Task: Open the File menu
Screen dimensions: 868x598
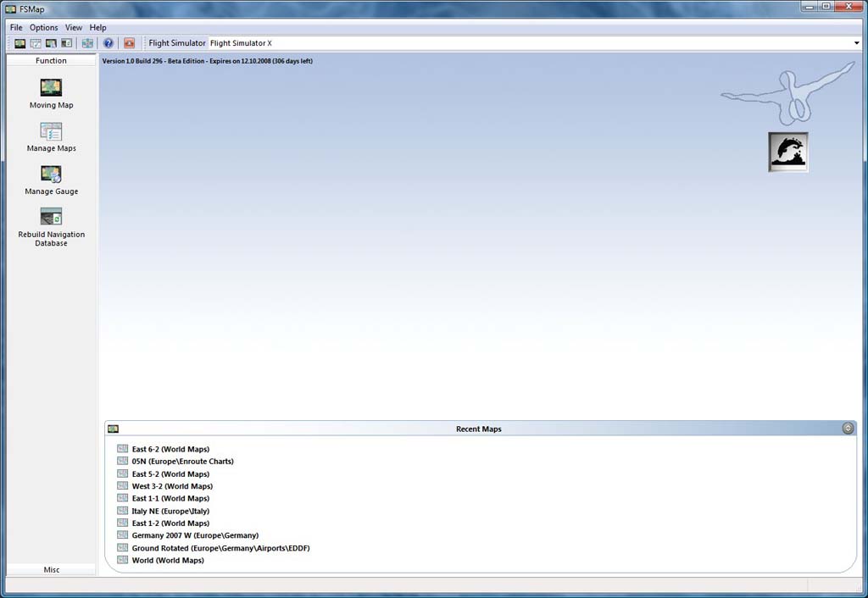Action: point(16,28)
